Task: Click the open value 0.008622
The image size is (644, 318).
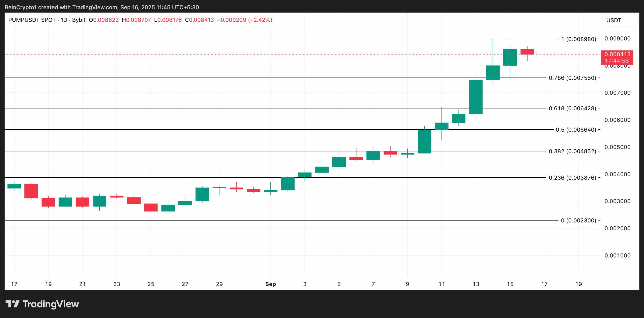Action: 106,20
